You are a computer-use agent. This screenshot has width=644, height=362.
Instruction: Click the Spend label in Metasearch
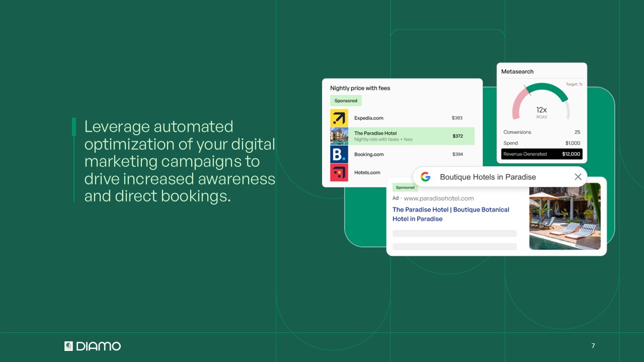511,143
